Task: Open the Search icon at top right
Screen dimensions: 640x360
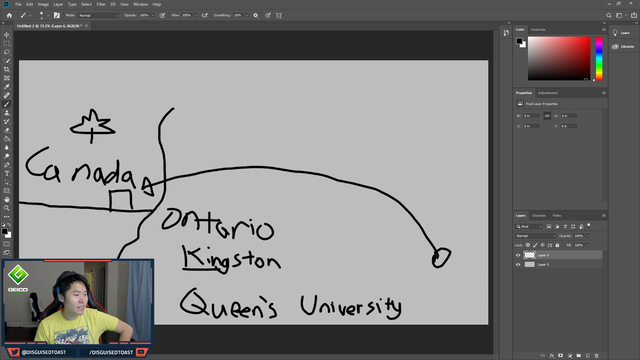Action: tap(609, 16)
